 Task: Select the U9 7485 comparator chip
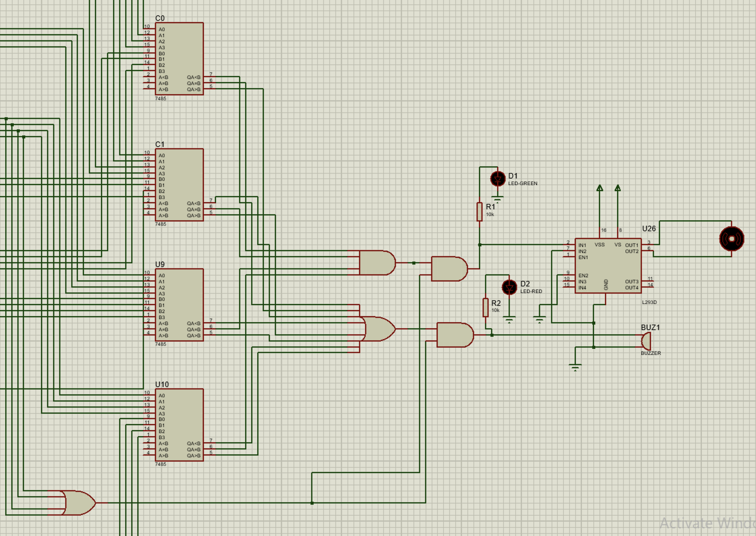tap(179, 305)
